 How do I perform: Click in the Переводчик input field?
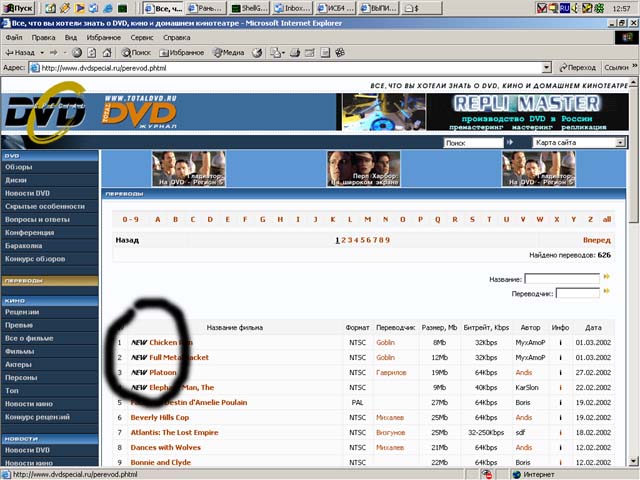tap(578, 293)
